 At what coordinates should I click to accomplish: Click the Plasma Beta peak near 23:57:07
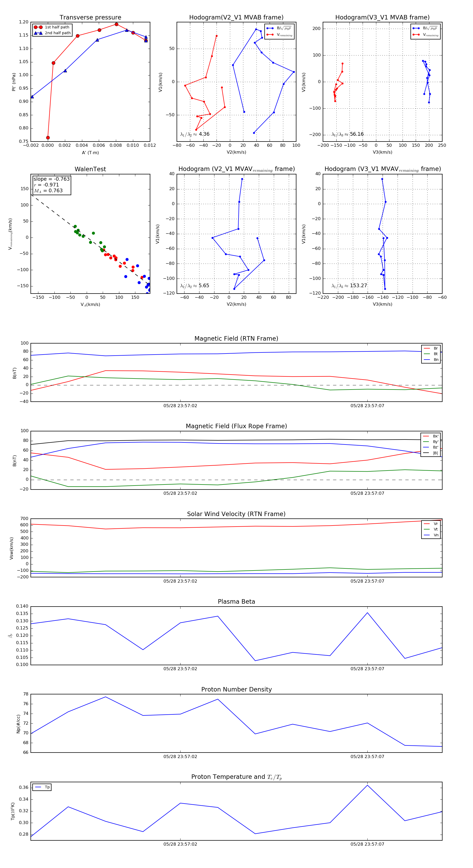tap(367, 613)
